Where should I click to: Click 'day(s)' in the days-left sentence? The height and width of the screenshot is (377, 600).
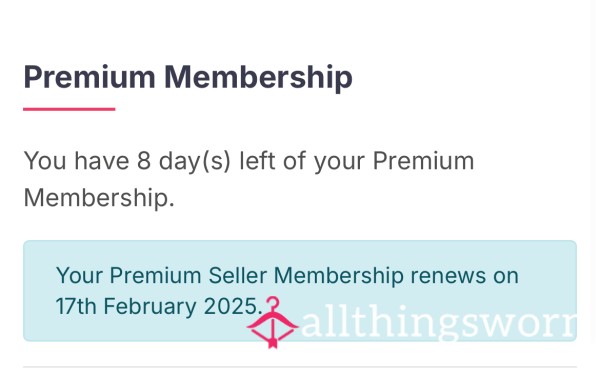tap(195, 161)
